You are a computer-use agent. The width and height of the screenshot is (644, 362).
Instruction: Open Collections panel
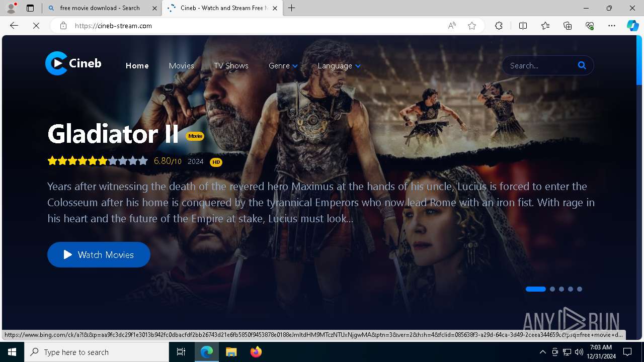[568, 26]
